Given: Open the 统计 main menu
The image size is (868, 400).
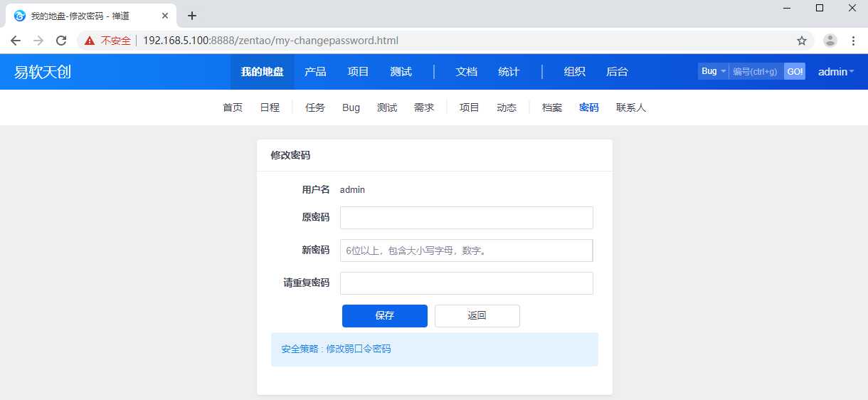Looking at the screenshot, I should 509,72.
